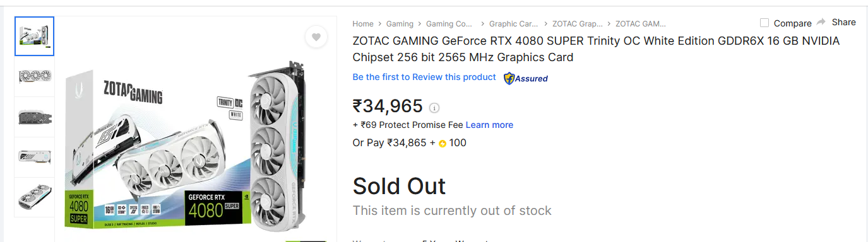Open the Gaming breadcrumb link
Viewport: 868px width, 242px height.
(400, 24)
